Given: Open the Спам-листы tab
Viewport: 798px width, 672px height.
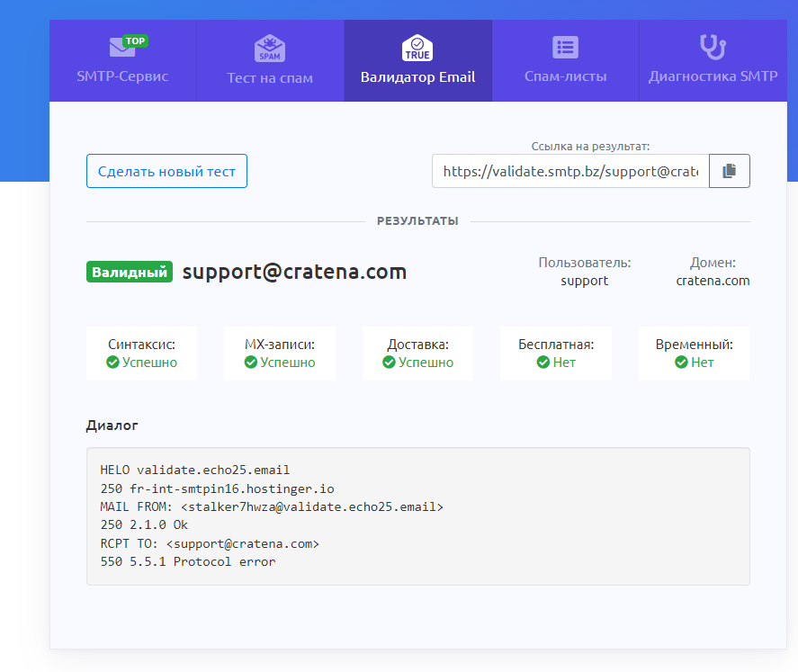Looking at the screenshot, I should coord(565,76).
